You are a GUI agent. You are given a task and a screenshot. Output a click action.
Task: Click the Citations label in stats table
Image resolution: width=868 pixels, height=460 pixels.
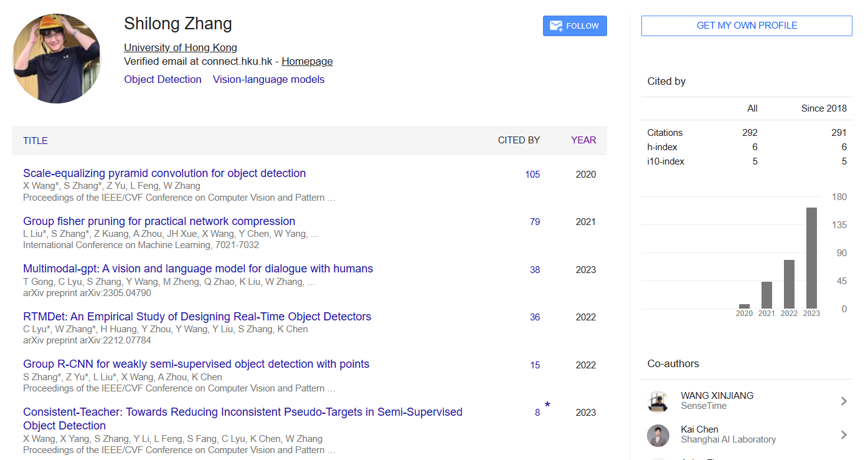(x=664, y=133)
